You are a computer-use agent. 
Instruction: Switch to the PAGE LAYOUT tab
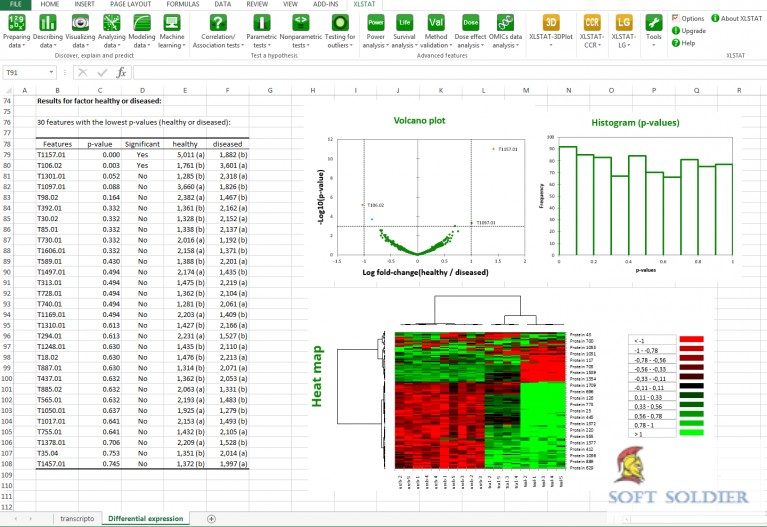pos(131,4)
